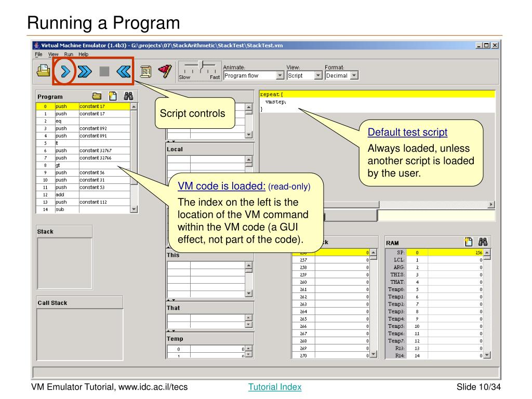
Task: Select program row 14 sub
Action: 83,209
